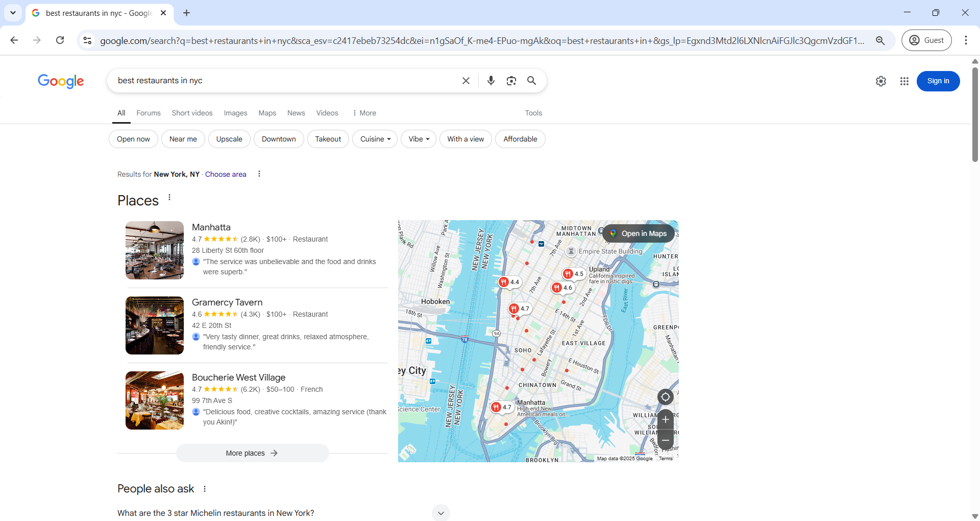
Task: Switch to the Videos tab
Action: click(x=327, y=113)
